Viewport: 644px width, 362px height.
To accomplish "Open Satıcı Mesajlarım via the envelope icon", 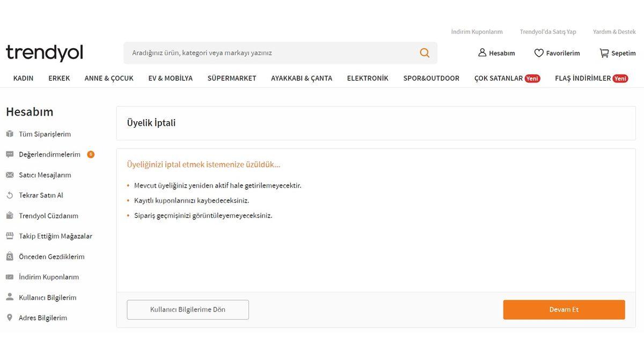I will click(9, 174).
